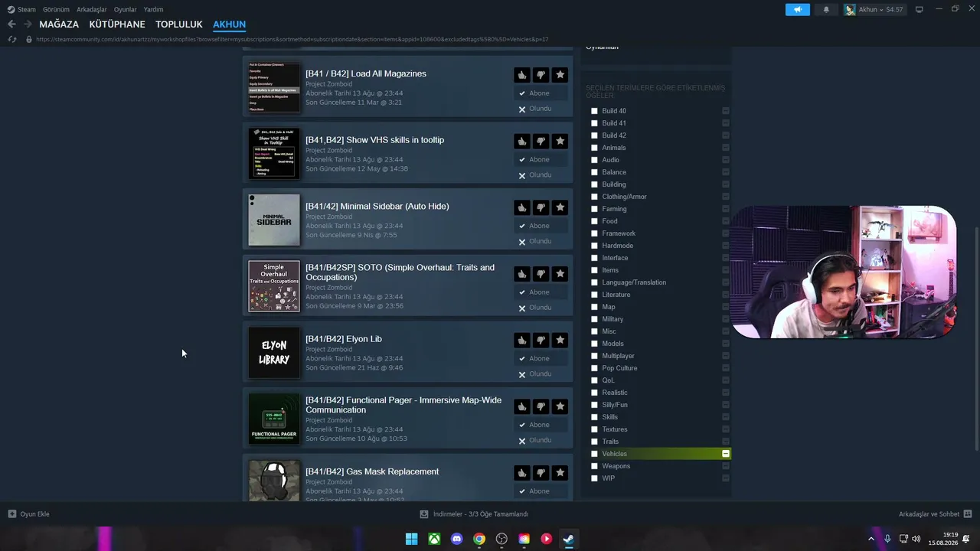Star the Minimal Sidebar (Auto Hide) mod

(560, 207)
